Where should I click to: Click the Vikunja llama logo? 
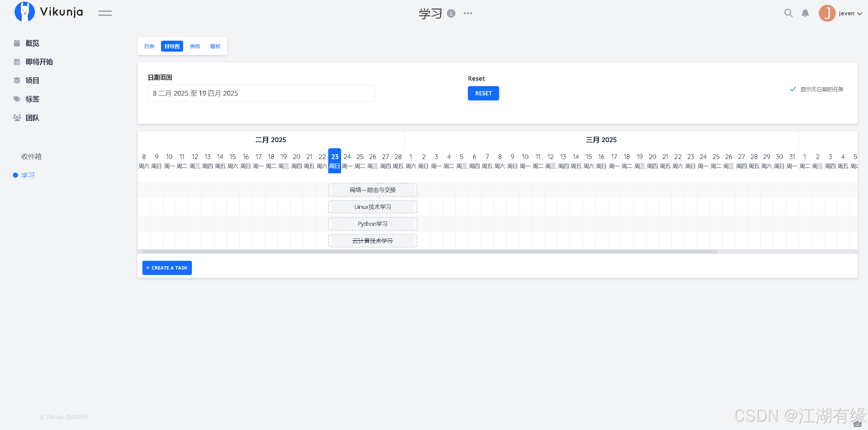coord(24,12)
